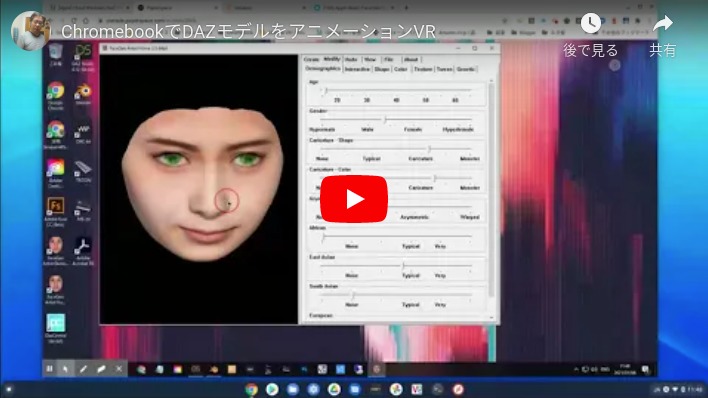Open Chrome from the Chromebook shelf
708x398 pixels.
(x=251, y=389)
